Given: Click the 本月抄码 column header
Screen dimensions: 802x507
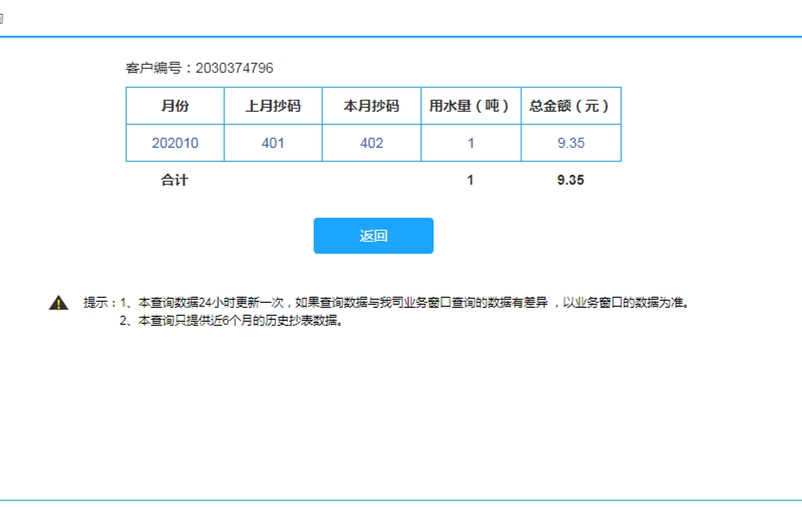Looking at the screenshot, I should tap(372, 106).
